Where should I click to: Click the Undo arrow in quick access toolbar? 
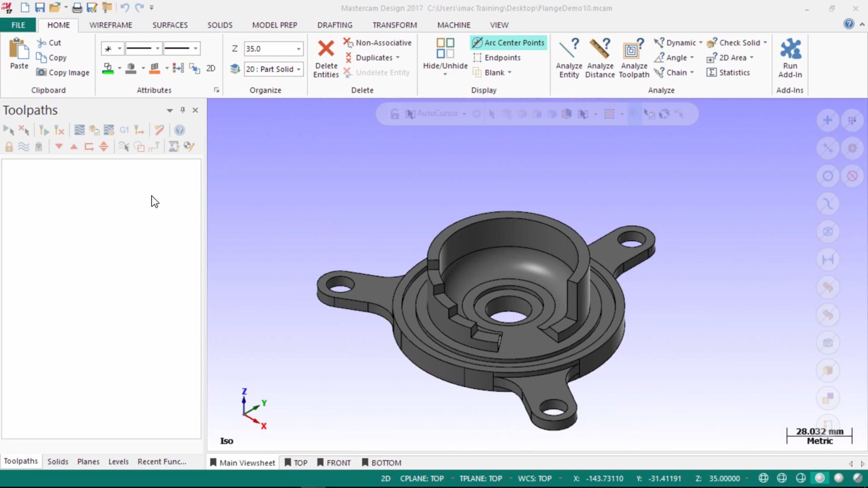(x=125, y=8)
